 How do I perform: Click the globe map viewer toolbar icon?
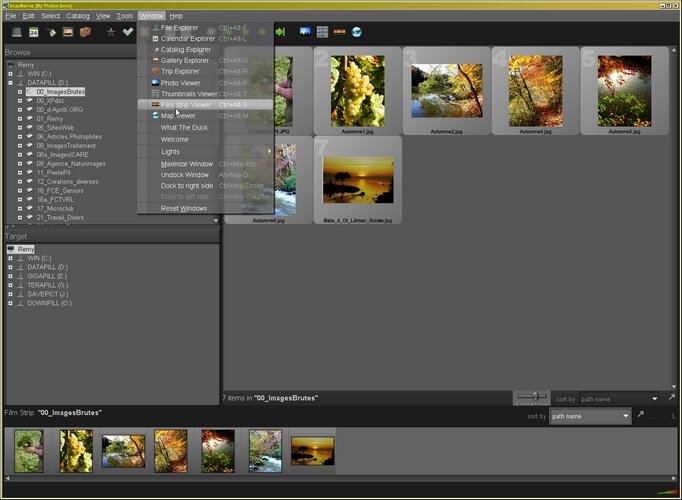[357, 32]
